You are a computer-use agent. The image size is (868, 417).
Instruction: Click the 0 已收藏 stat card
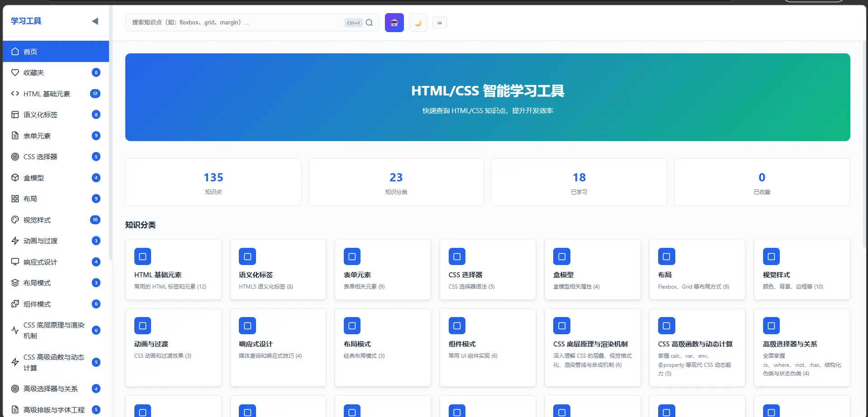(x=762, y=182)
